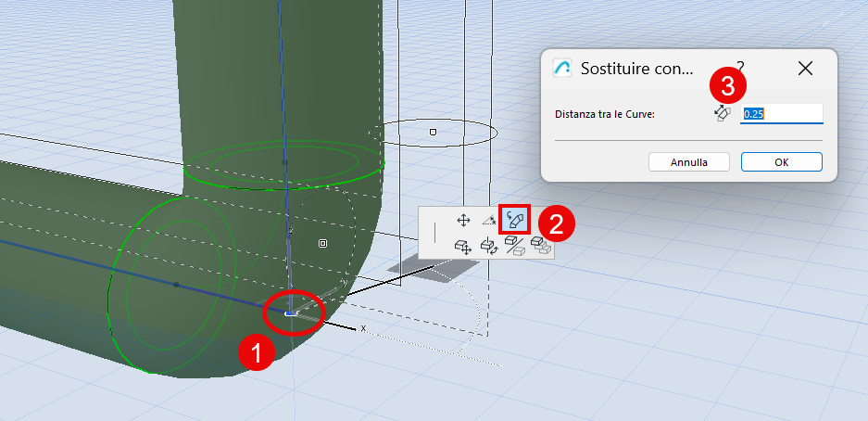Click the replace-with-bend pet palette icon
868x421 pixels.
pyautogui.click(x=515, y=220)
